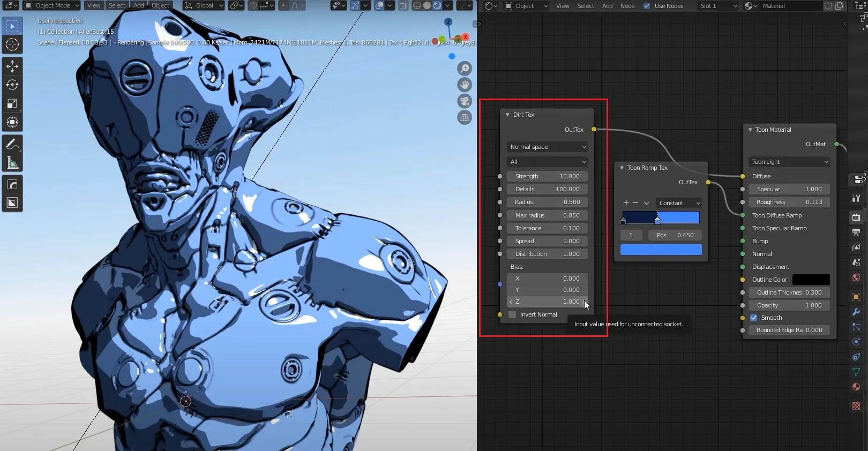Open the Normal space dropdown
Image resolution: width=868 pixels, height=451 pixels.
pos(547,147)
